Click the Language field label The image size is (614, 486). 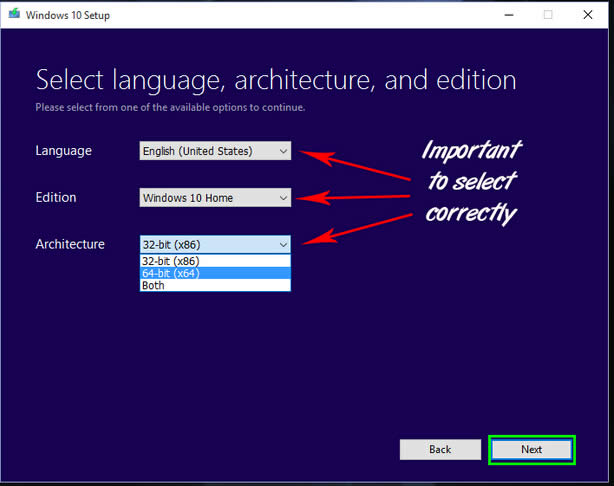point(63,151)
